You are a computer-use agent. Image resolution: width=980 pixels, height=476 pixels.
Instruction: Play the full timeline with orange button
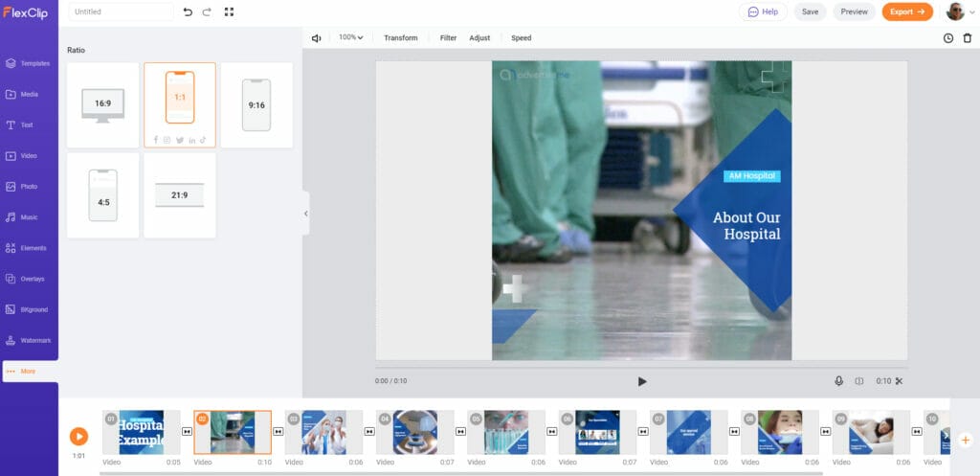78,436
